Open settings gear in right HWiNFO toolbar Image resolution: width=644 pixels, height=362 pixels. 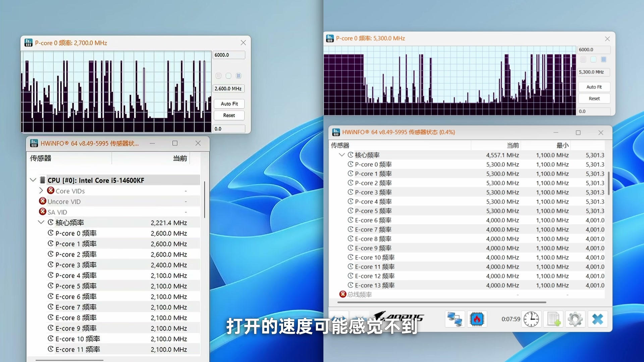[575, 319]
